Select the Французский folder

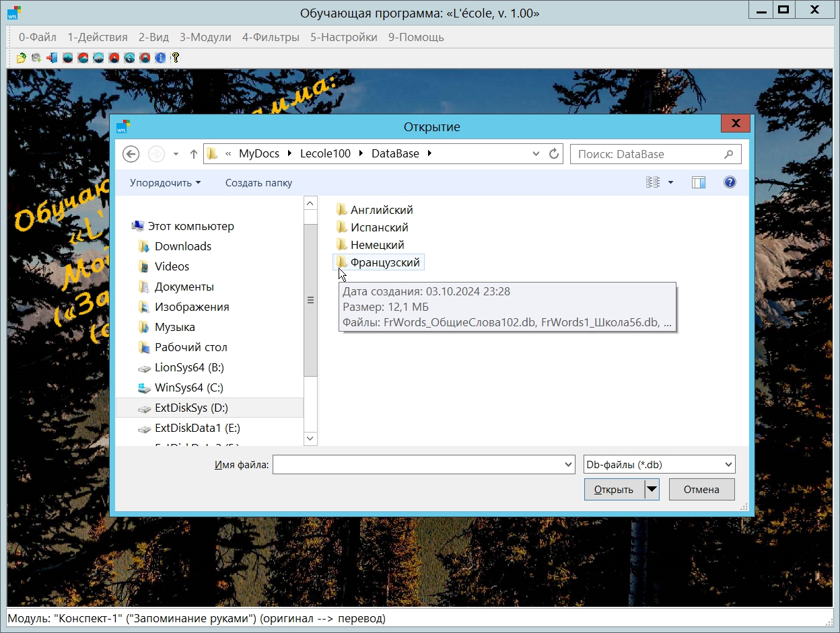pyautogui.click(x=384, y=262)
